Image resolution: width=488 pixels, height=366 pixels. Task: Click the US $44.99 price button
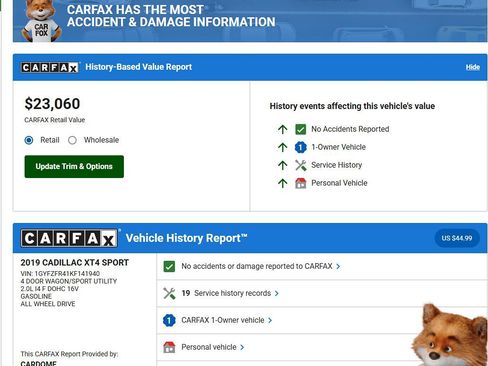pyautogui.click(x=457, y=238)
